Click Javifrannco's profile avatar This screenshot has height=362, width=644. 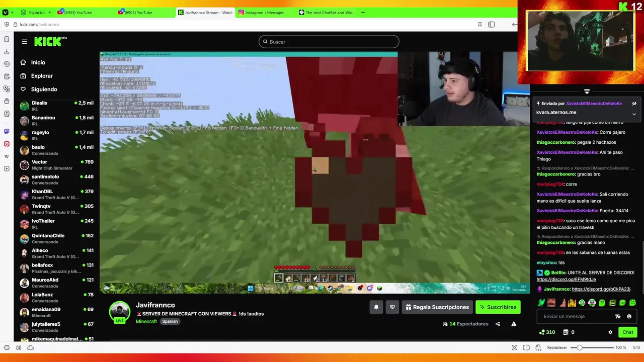tap(120, 312)
